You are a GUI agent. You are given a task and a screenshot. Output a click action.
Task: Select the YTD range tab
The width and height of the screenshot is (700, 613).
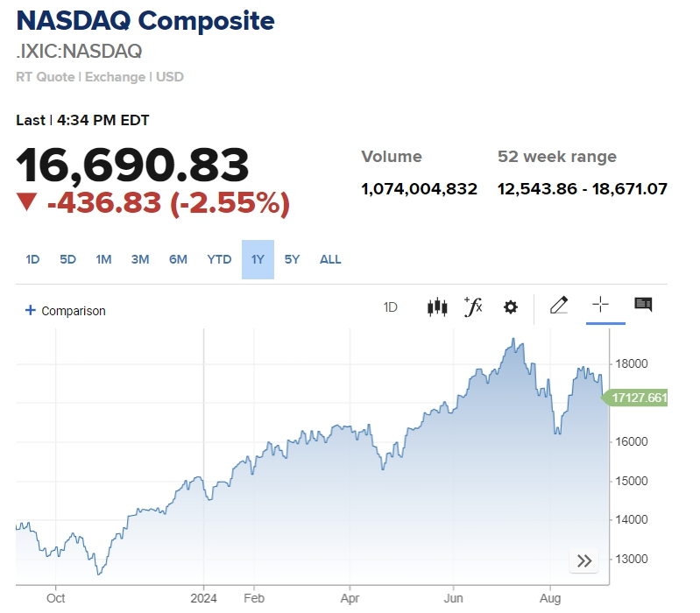click(x=219, y=259)
